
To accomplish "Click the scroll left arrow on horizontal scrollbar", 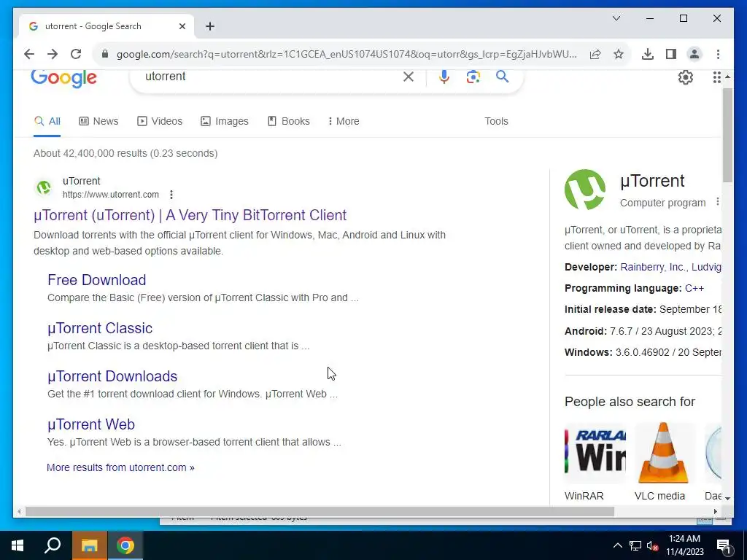I will 19,512.
